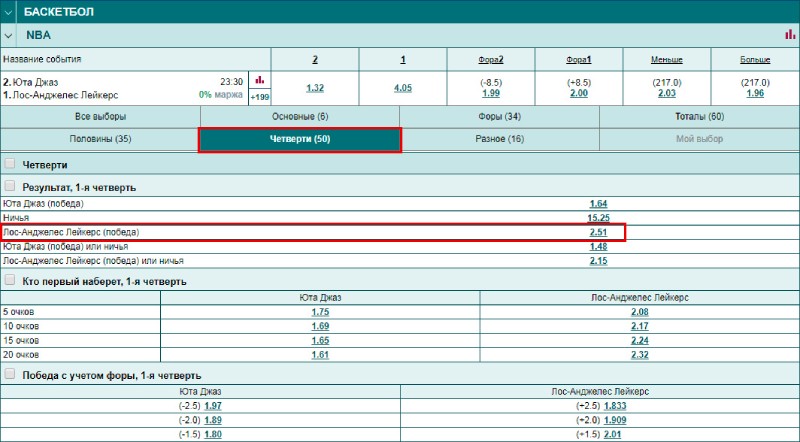Select the Четверти (50) tab
This screenshot has width=800, height=442.
[300, 139]
